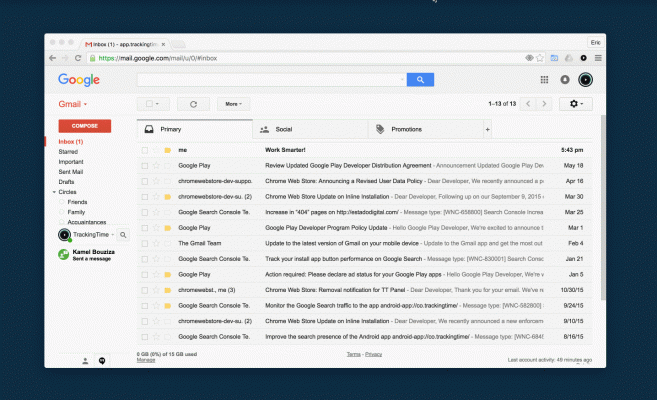Check the Mar 25 Search Console email
This screenshot has height=400, width=657.
click(x=145, y=212)
